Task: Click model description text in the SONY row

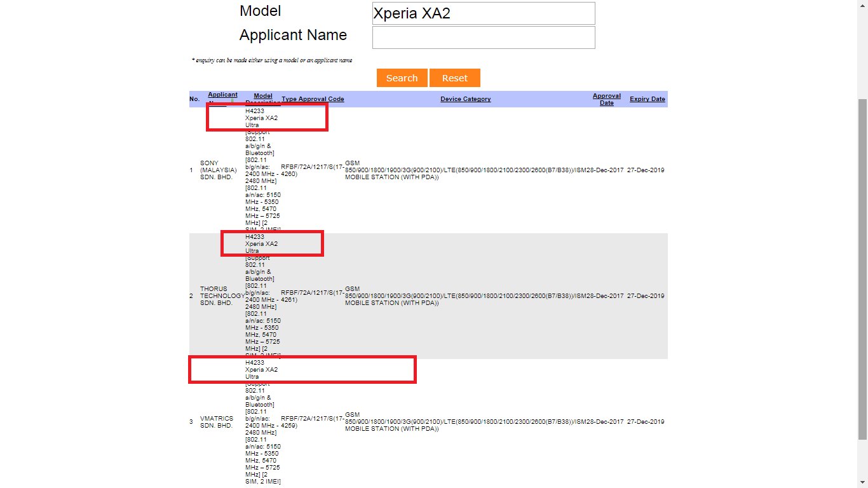Action: pos(263,170)
